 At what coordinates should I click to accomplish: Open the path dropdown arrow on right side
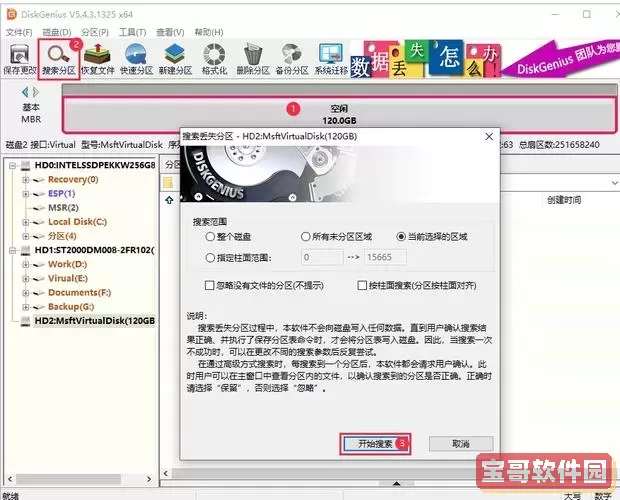[614, 183]
